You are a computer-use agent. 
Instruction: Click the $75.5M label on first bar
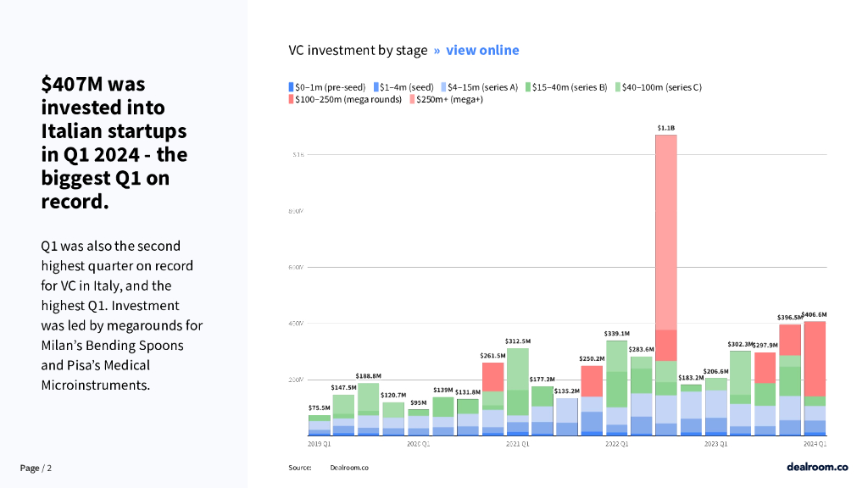coord(320,408)
